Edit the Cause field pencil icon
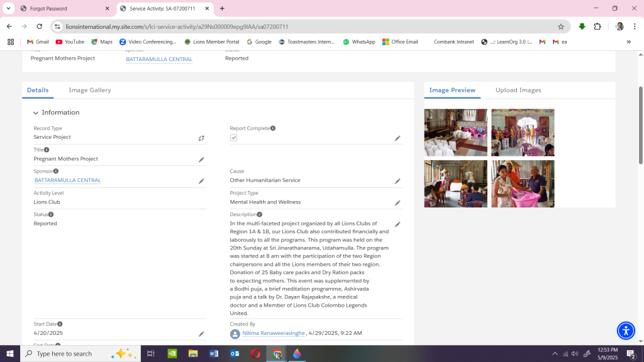Image resolution: width=644 pixels, height=362 pixels. click(397, 181)
